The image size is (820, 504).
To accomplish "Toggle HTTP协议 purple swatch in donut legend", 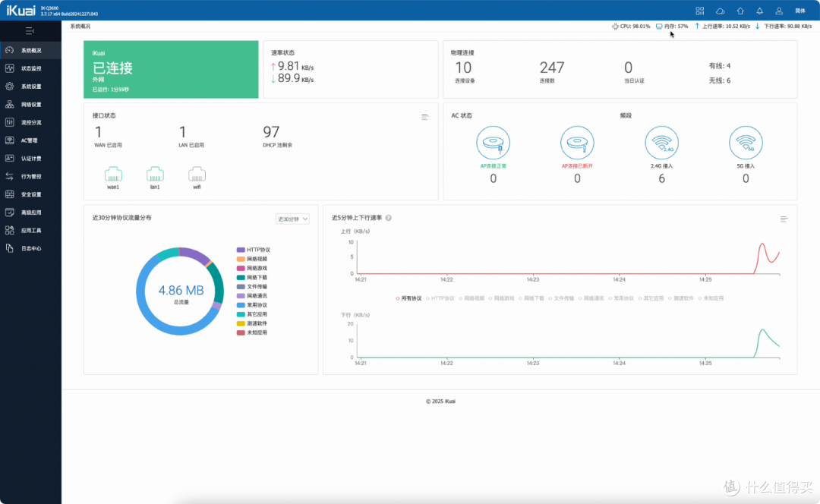I will click(x=241, y=250).
